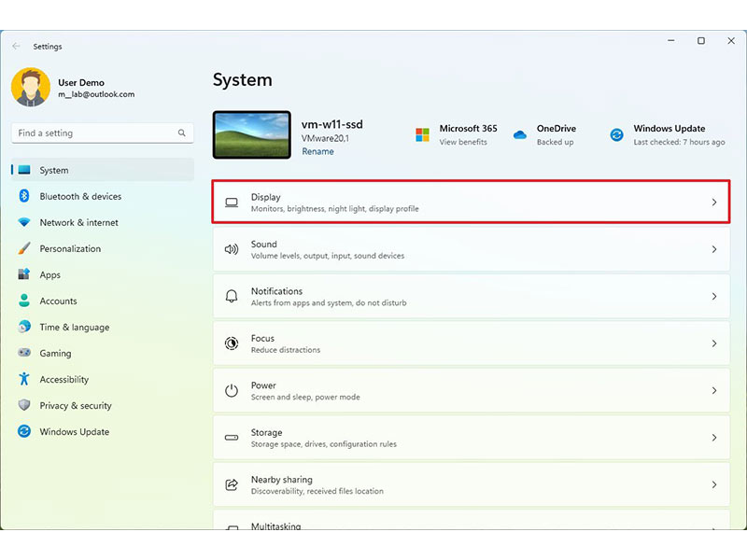Click Microsoft 365 View benefits text
Viewport: 747px width, 560px height.
pos(463,142)
